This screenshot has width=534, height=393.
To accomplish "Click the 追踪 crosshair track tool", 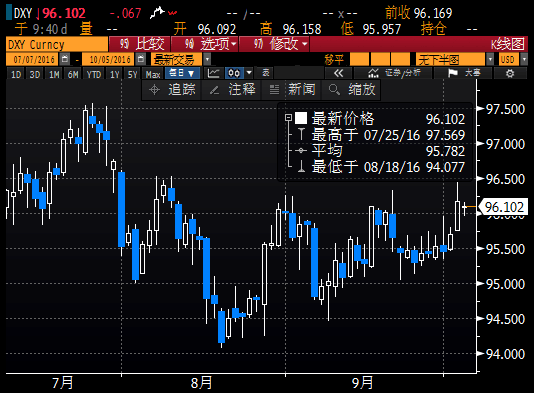I will tap(172, 90).
